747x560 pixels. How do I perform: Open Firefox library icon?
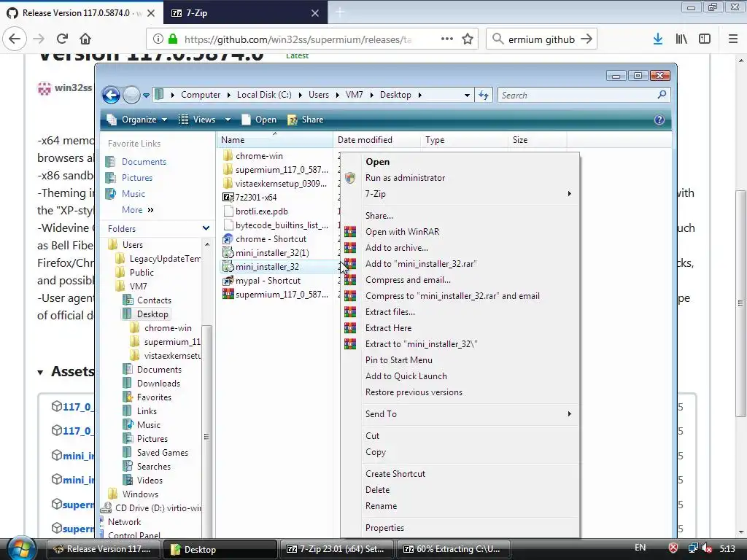pos(681,39)
